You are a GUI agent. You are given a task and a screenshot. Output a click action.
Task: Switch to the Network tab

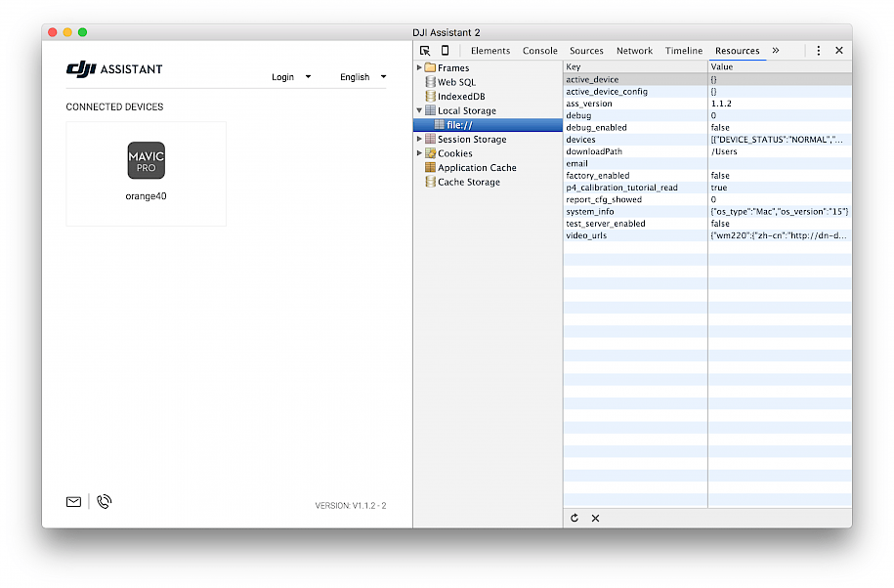click(x=634, y=51)
